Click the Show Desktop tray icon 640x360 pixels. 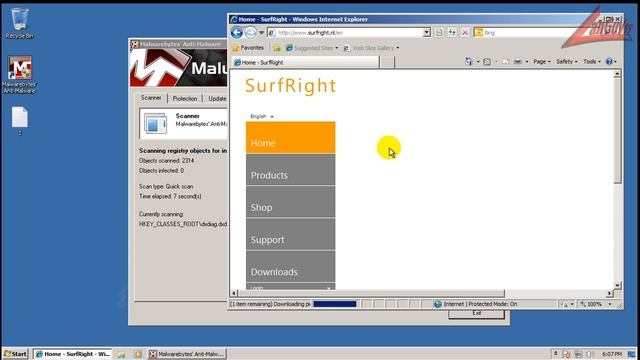631,354
